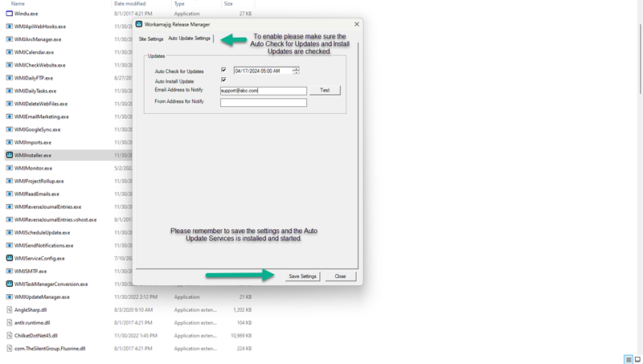The width and height of the screenshot is (643, 364).
Task: Select the WMJSendNotifications.exe file name
Action: point(44,245)
